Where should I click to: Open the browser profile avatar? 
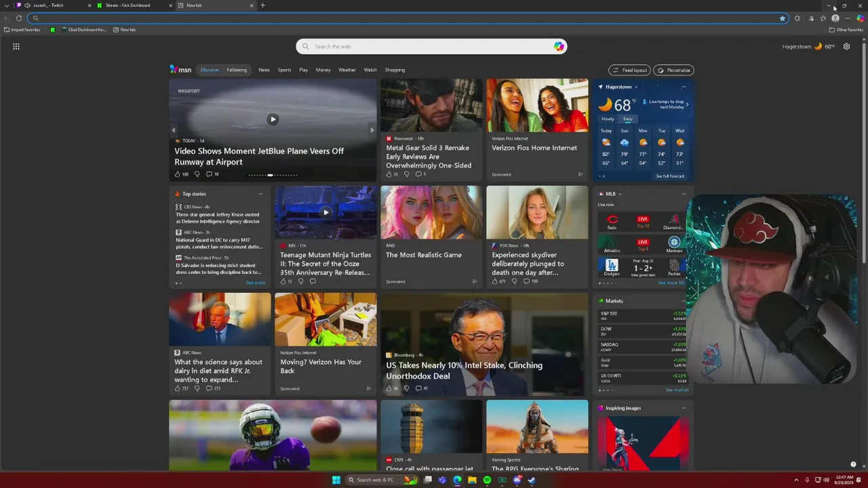[835, 18]
